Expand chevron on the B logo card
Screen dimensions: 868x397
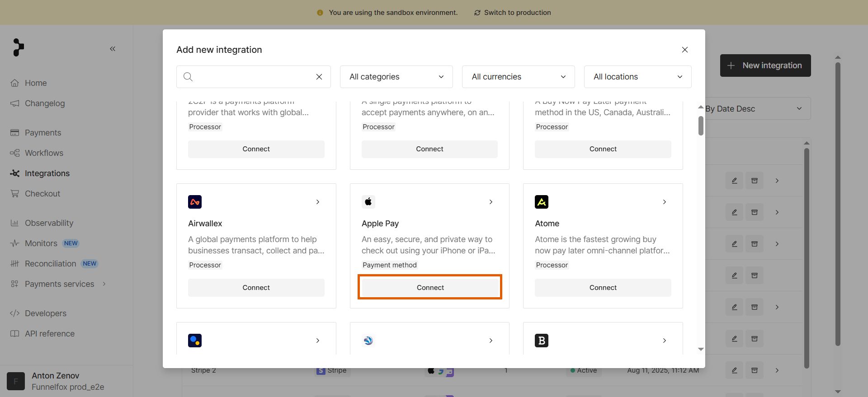click(x=665, y=341)
